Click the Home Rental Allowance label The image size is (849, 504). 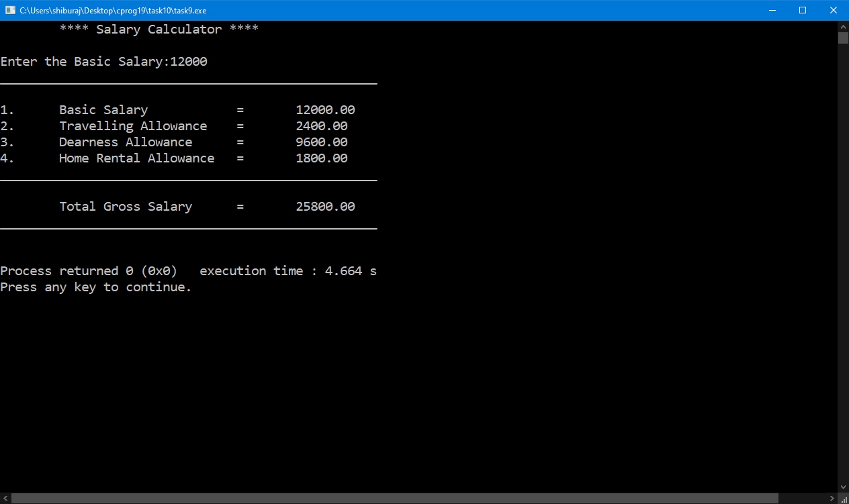click(x=136, y=158)
